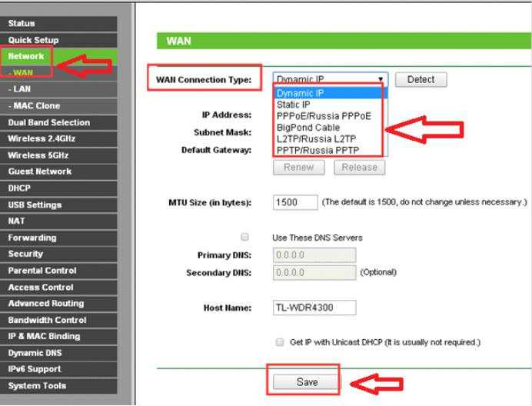The width and height of the screenshot is (532, 406).
Task: Click the Secondary DNS field
Action: pos(314,273)
